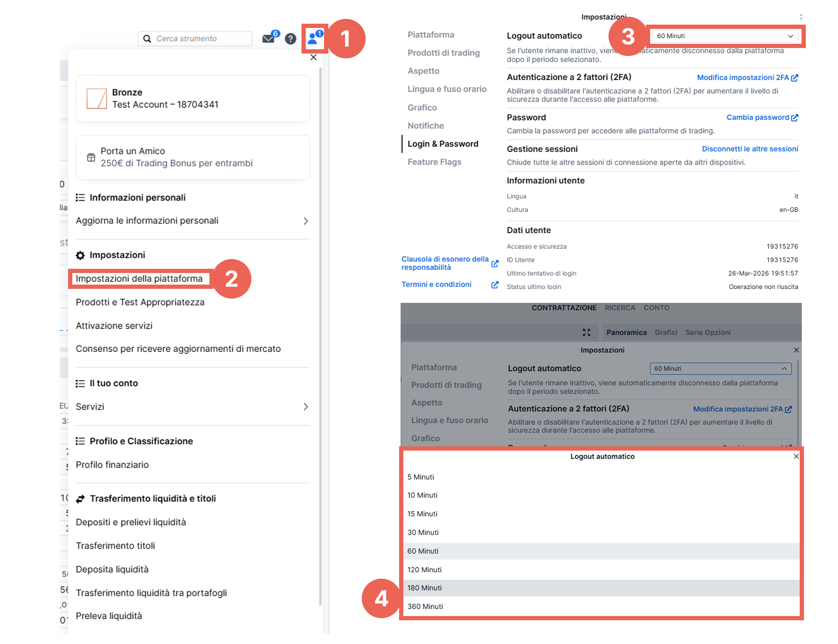
Task: Open Trasferimento liquidità tra portafogli
Action: tap(151, 593)
